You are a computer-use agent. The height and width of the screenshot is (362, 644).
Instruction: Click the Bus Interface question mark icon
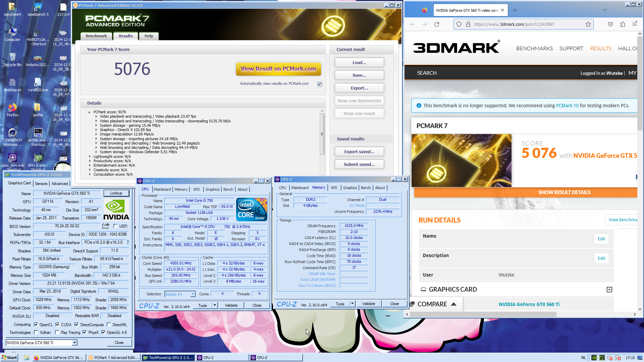click(127, 242)
